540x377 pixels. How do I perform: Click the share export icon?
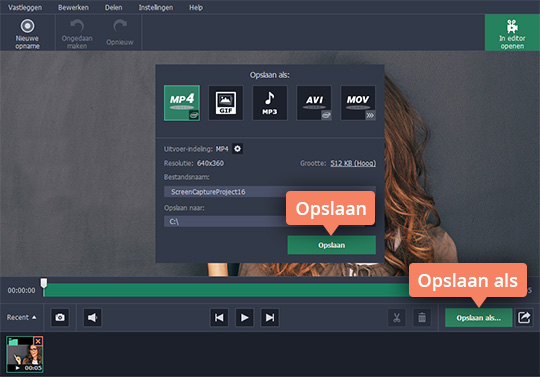(x=524, y=317)
